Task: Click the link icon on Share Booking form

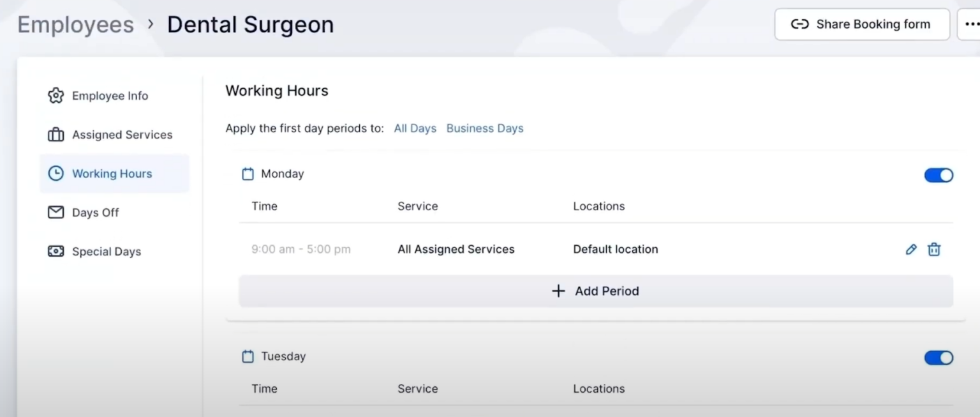Action: [x=800, y=24]
